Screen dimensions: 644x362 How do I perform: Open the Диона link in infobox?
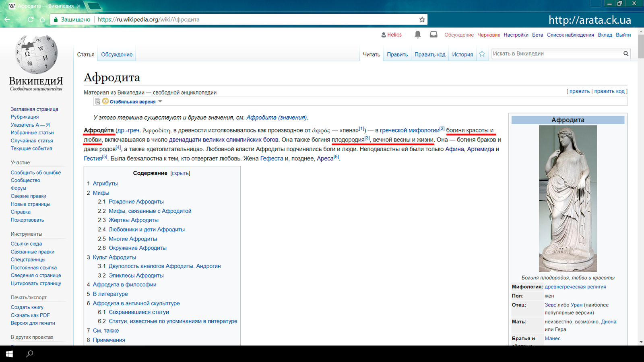609,322
